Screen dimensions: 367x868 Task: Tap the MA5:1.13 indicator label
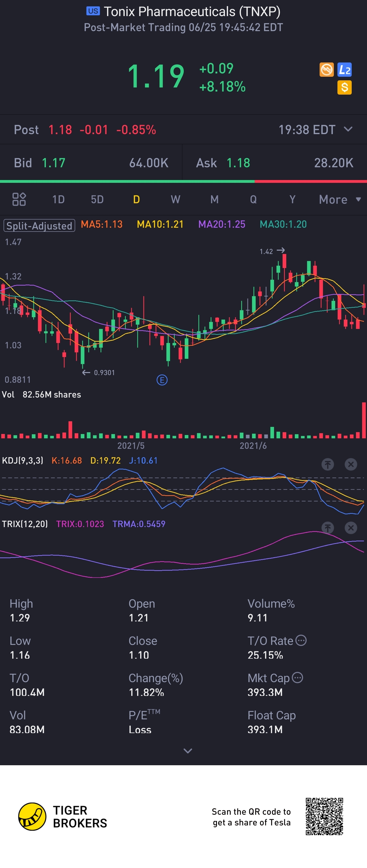(102, 224)
